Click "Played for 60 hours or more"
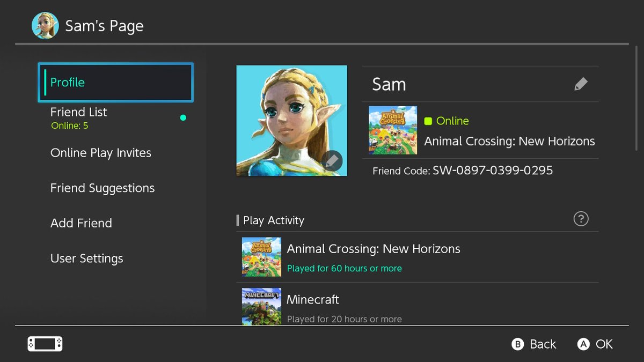 pos(345,268)
